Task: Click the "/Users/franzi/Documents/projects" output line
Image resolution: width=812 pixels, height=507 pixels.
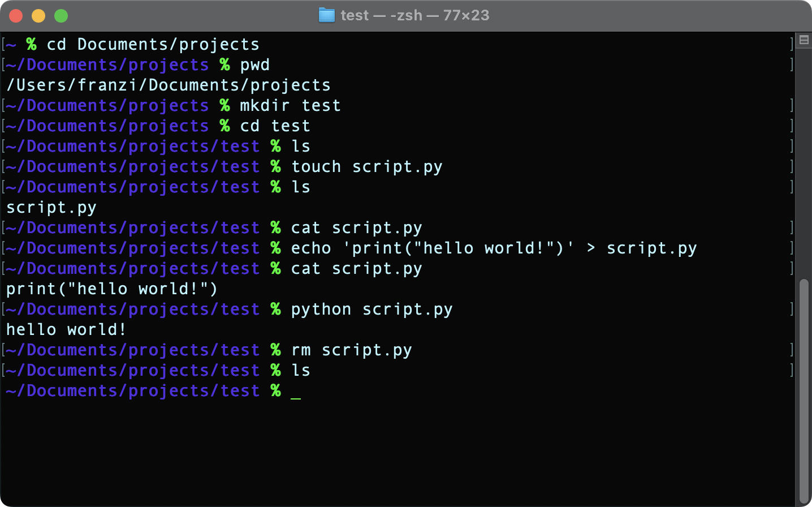Action: pos(168,85)
